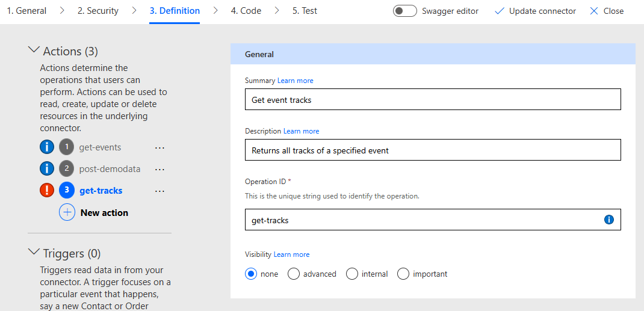Viewport: 644px width, 311px height.
Task: Click the info icon beside get-events
Action: (x=47, y=147)
